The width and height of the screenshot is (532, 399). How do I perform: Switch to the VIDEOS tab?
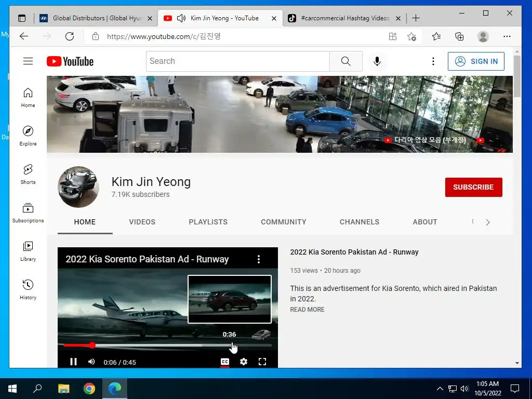tap(142, 222)
